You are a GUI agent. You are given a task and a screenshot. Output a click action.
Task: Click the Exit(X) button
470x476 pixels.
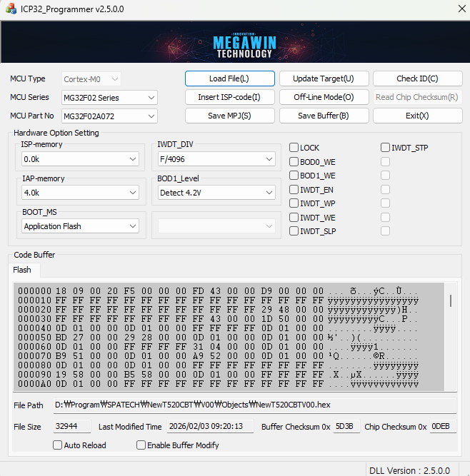[x=417, y=116]
